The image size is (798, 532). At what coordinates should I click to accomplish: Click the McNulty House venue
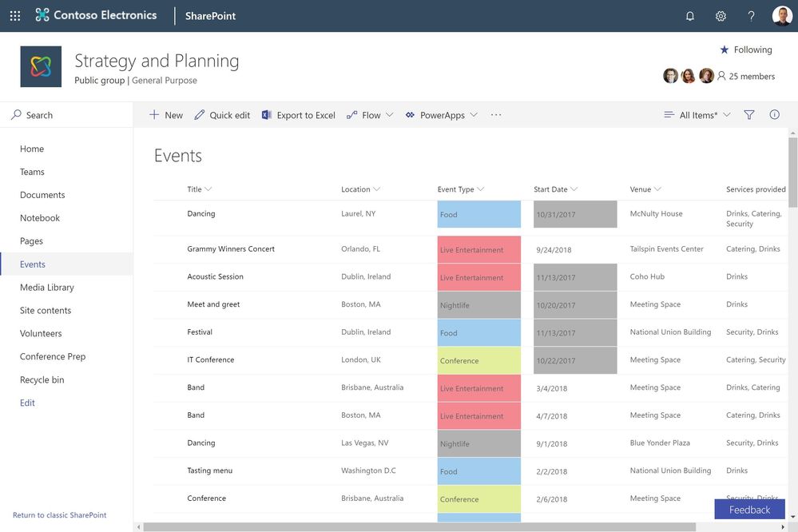coord(656,214)
